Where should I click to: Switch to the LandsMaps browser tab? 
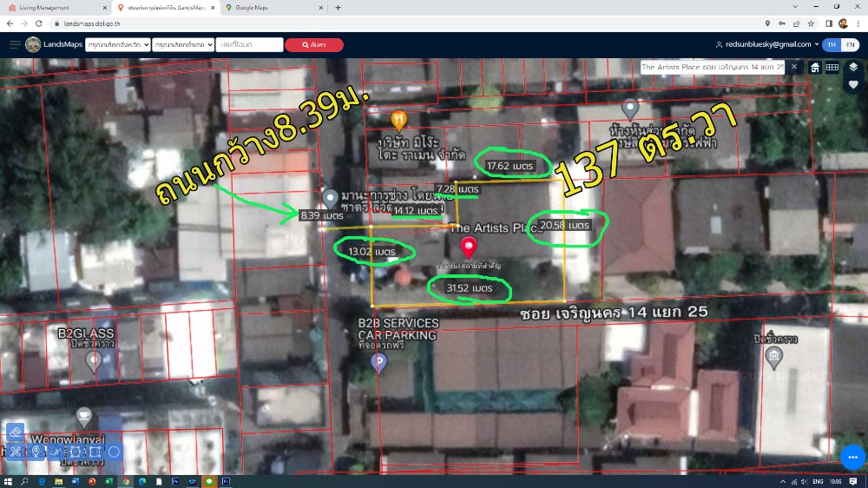(165, 8)
